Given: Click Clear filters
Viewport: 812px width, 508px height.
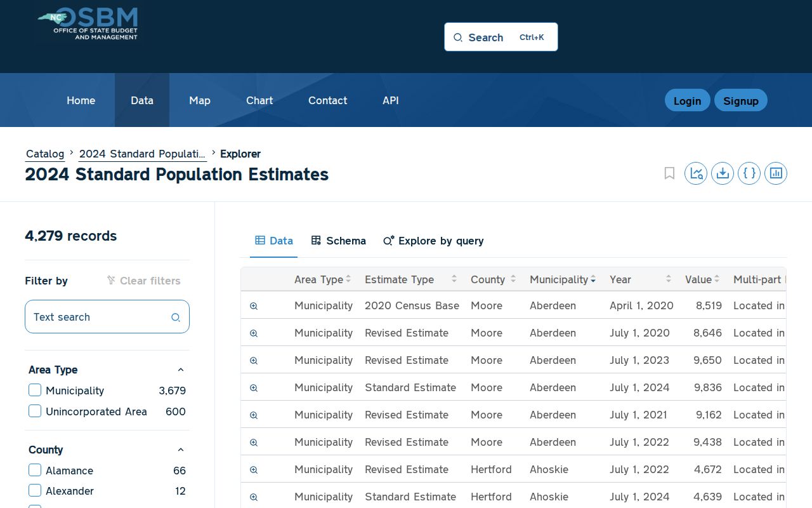Looking at the screenshot, I should click(x=143, y=281).
